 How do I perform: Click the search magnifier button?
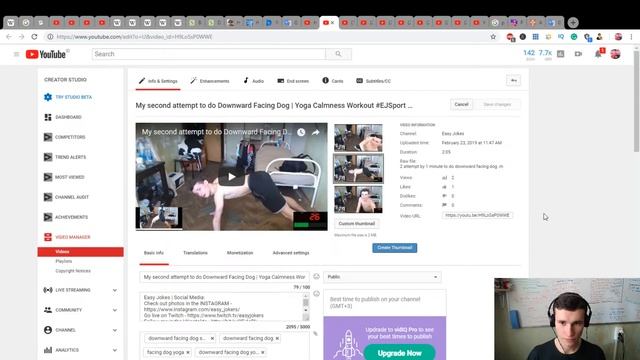click(x=338, y=54)
